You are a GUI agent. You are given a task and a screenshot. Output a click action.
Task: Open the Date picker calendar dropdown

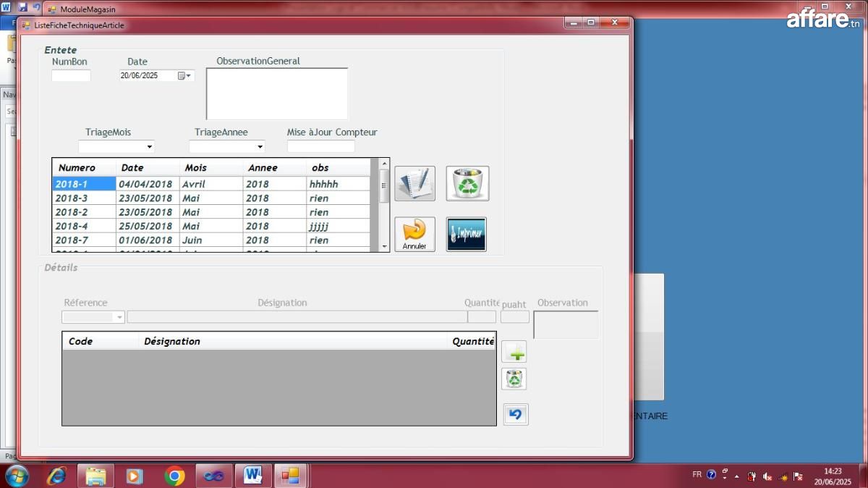click(185, 75)
